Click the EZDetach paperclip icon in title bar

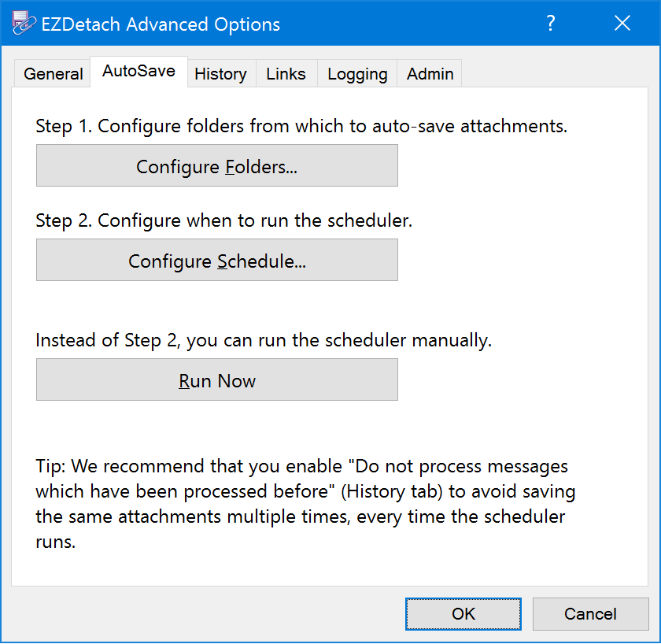point(24,23)
